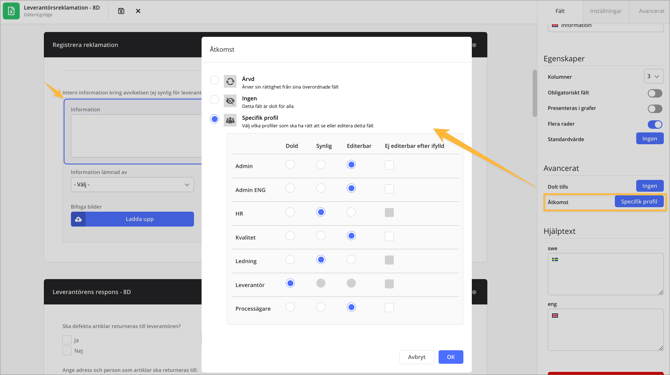Check the Ja checkbox
Screen dimensions: 670x375
click(67, 340)
